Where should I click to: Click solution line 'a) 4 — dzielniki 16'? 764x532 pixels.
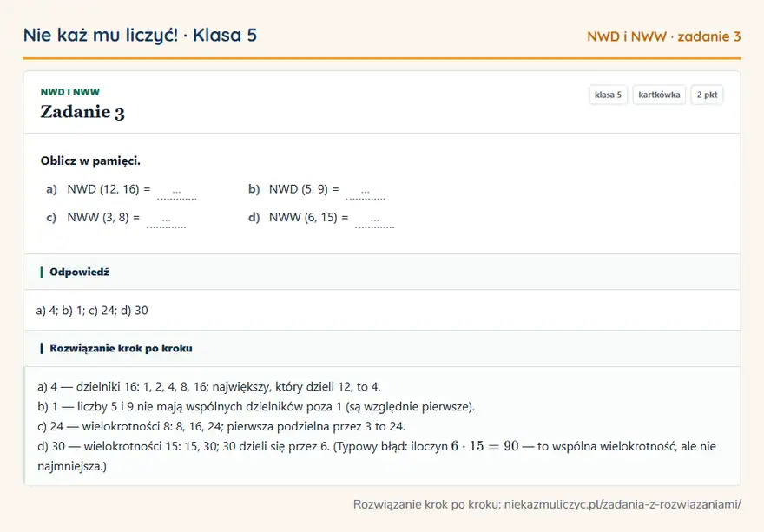(208, 387)
